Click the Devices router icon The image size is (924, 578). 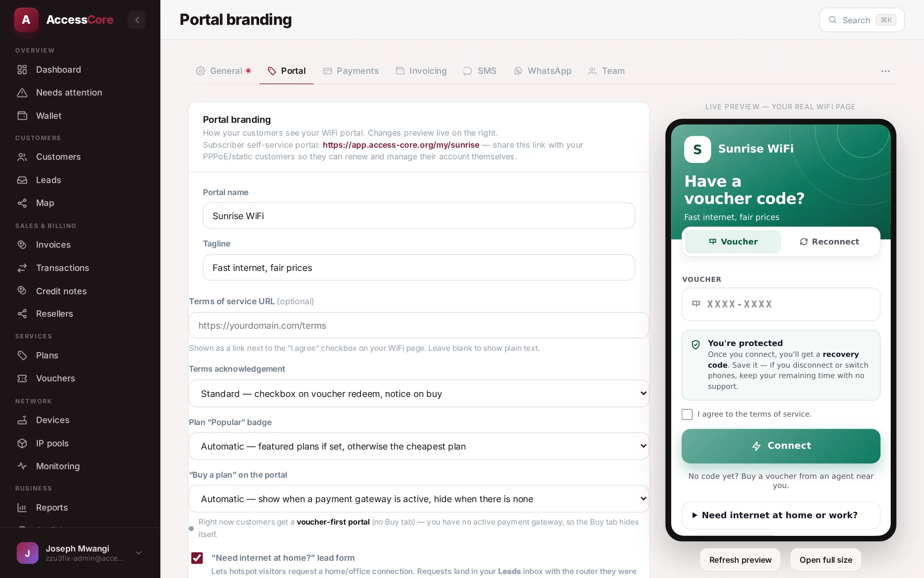coord(22,420)
